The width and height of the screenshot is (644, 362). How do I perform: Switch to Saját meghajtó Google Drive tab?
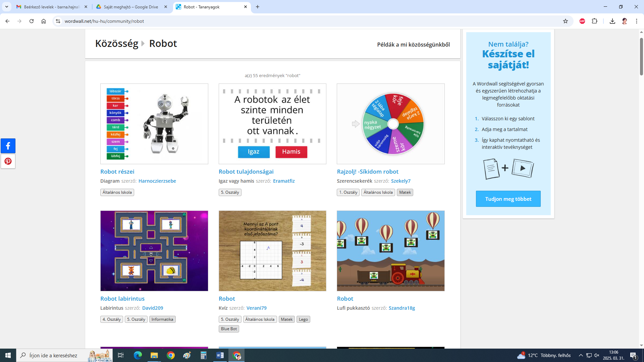(x=131, y=7)
